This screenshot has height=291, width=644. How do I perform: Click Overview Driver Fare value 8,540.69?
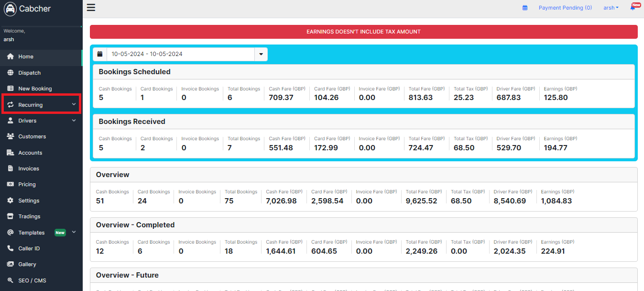510,201
